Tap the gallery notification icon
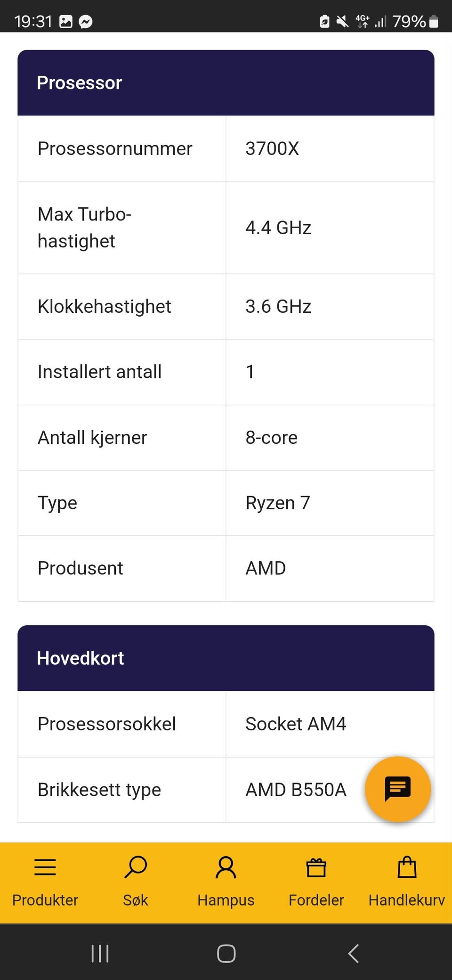Image resolution: width=452 pixels, height=980 pixels. pos(66,22)
